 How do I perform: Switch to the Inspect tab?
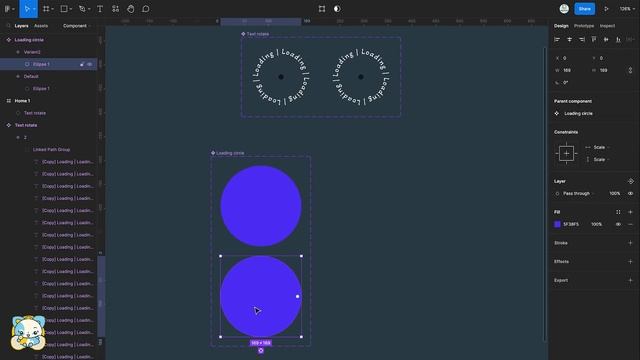607,26
